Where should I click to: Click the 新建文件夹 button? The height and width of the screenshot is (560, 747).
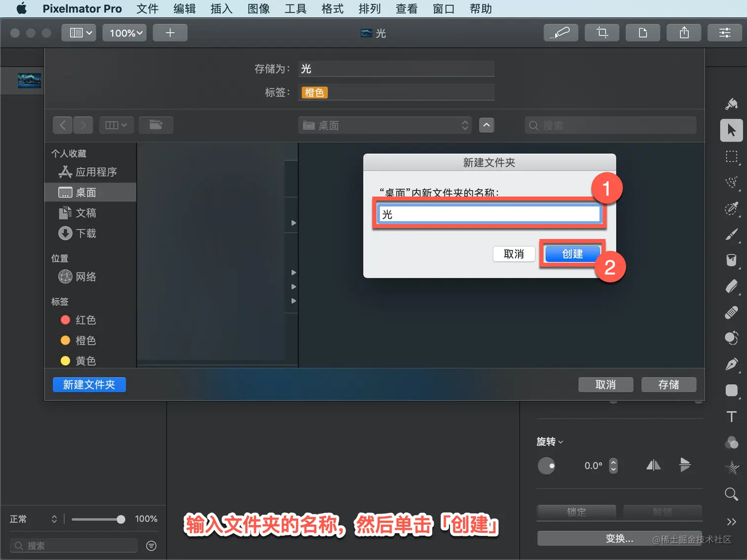pos(89,385)
